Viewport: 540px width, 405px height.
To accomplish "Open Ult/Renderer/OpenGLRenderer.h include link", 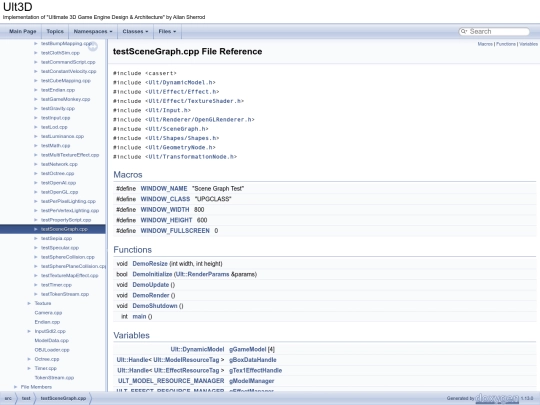I will point(200,120).
